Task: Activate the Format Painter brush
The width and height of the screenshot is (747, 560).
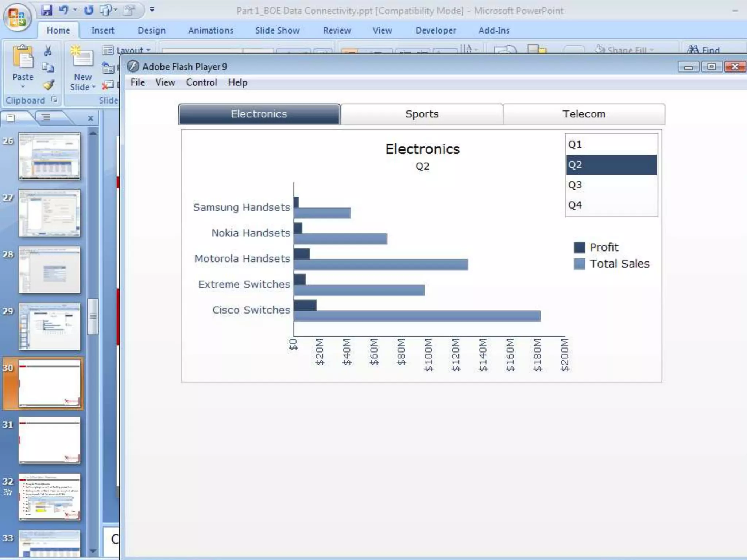Action: click(49, 85)
